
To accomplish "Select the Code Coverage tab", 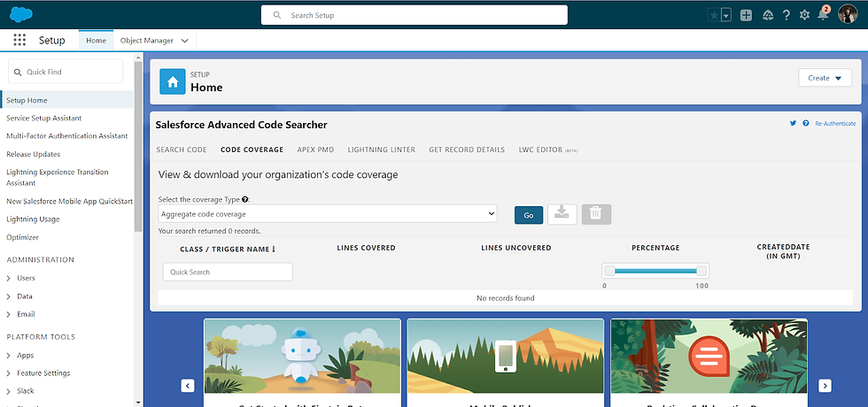I will point(252,150).
